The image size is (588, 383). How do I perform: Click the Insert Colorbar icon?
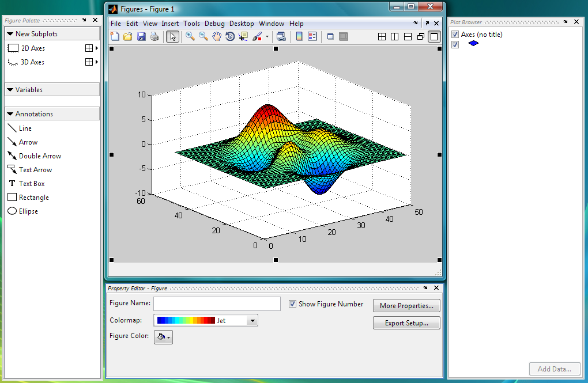click(x=299, y=37)
